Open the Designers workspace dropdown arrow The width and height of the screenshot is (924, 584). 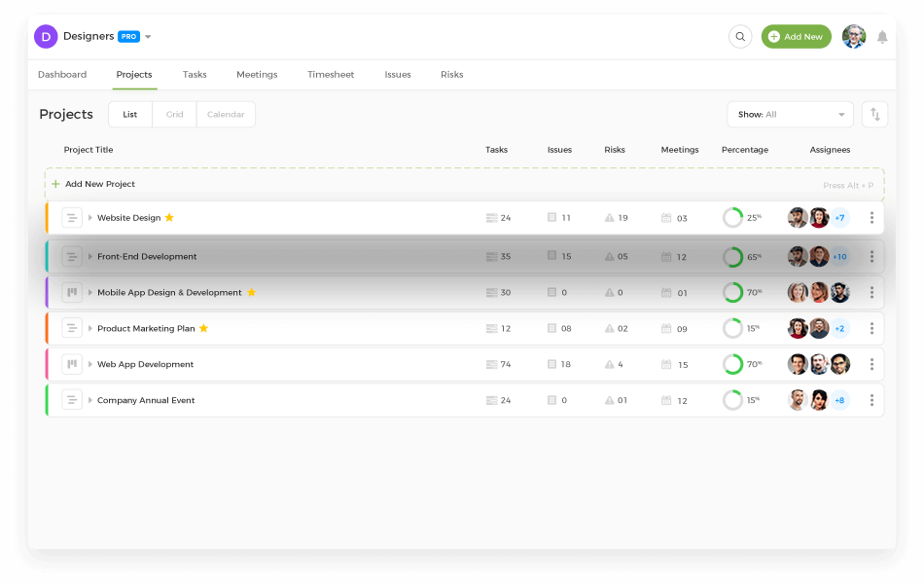tap(149, 38)
